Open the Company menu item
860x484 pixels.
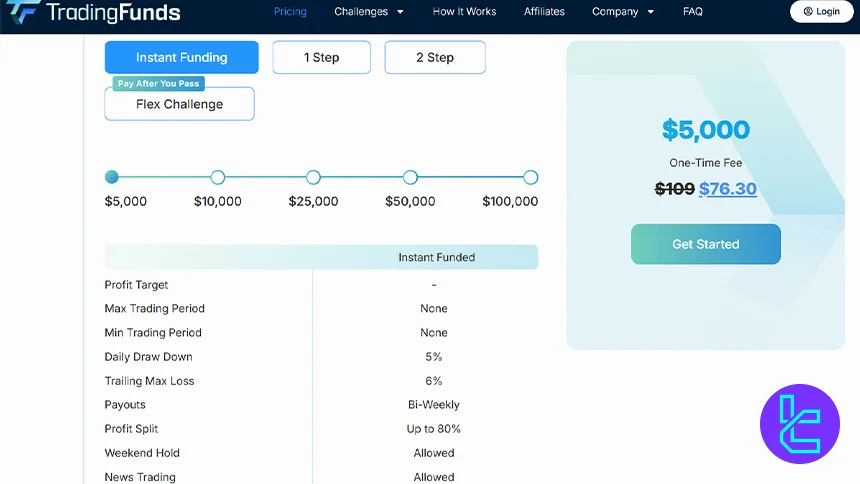(615, 12)
